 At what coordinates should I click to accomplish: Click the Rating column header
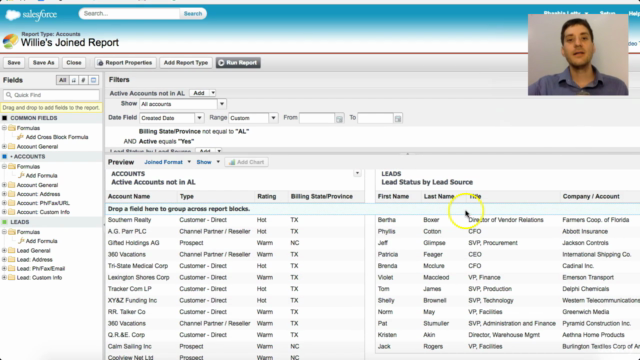(x=267, y=196)
